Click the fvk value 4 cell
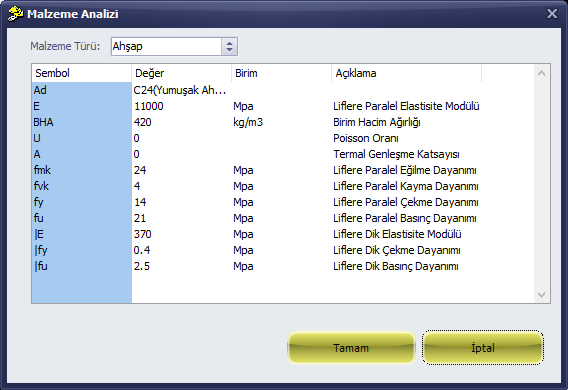Screen dimensions: 568x390 (181, 186)
